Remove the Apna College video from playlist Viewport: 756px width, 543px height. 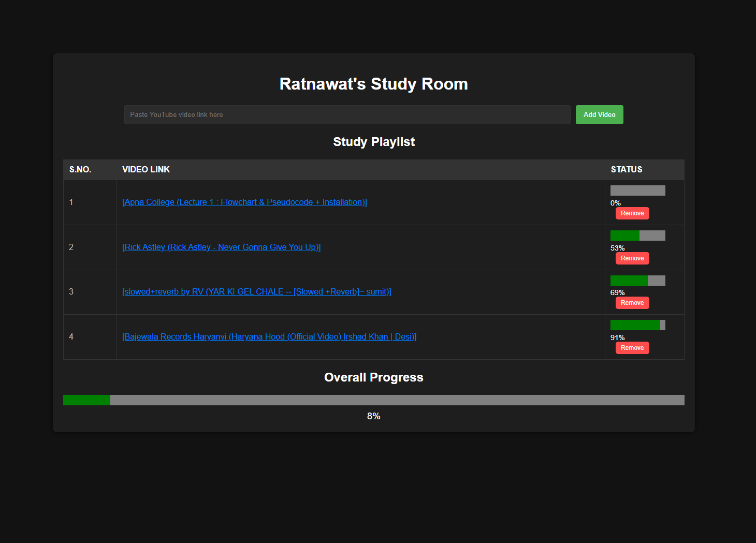click(632, 213)
